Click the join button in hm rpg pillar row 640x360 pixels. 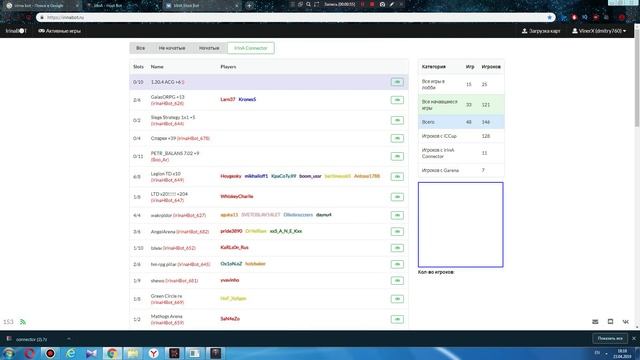pos(397,264)
